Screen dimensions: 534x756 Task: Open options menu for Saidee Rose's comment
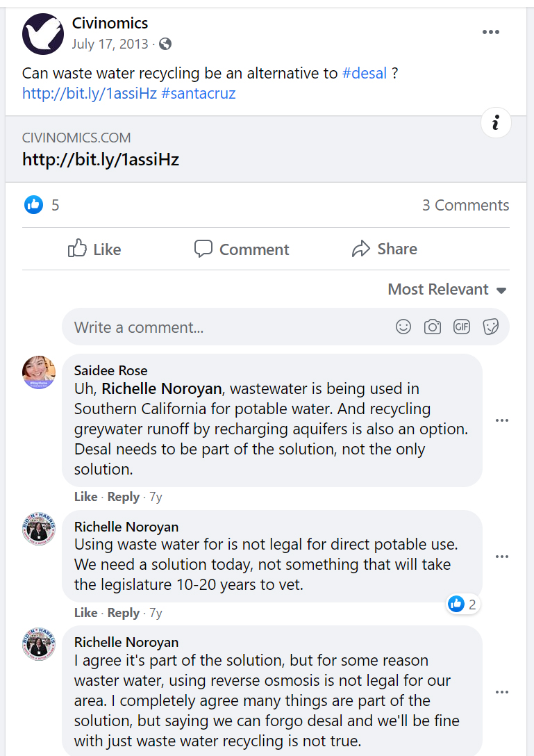coord(502,420)
